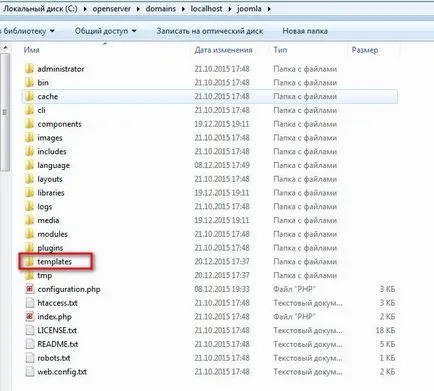This screenshot has height=391, width=434.
Task: Click the 5 КБ size of README.txt
Action: click(x=387, y=344)
